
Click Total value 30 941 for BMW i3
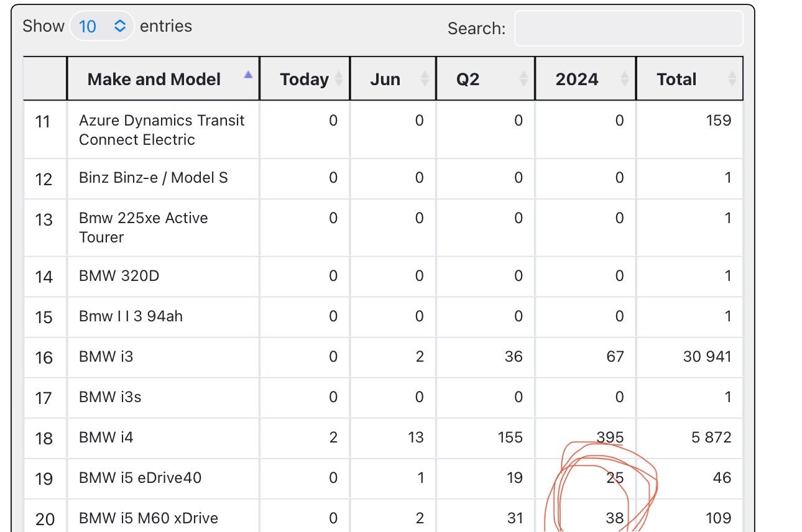coord(707,356)
